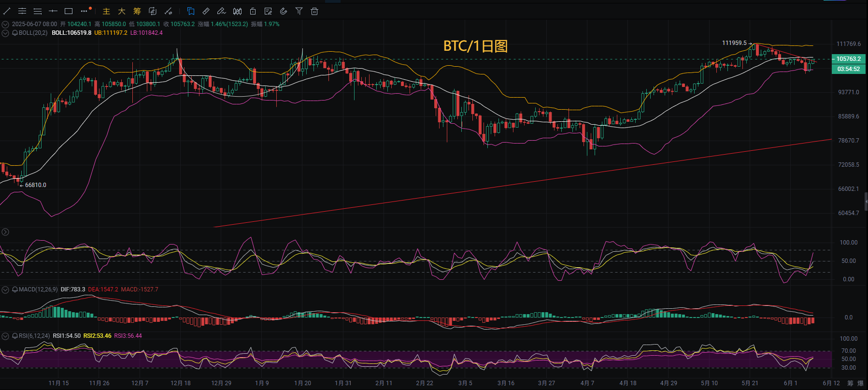
Task: Open MACD(12,26,9) indicator settings
Action: (38, 289)
